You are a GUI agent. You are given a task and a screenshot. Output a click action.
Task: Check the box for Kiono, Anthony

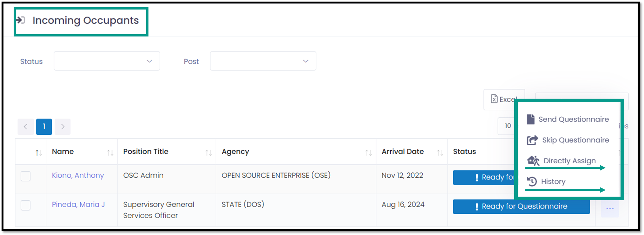point(25,176)
